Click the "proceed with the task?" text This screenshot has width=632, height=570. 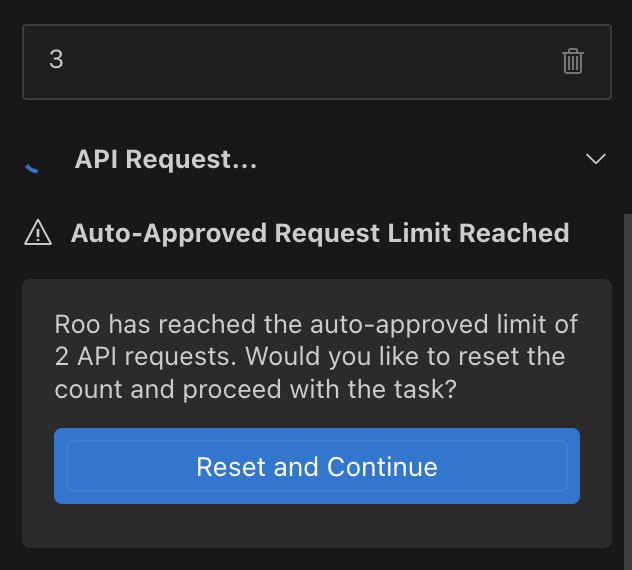click(348, 389)
